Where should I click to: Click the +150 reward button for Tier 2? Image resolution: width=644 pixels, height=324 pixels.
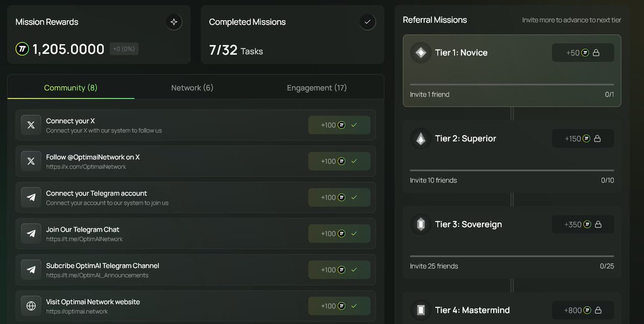pyautogui.click(x=583, y=139)
